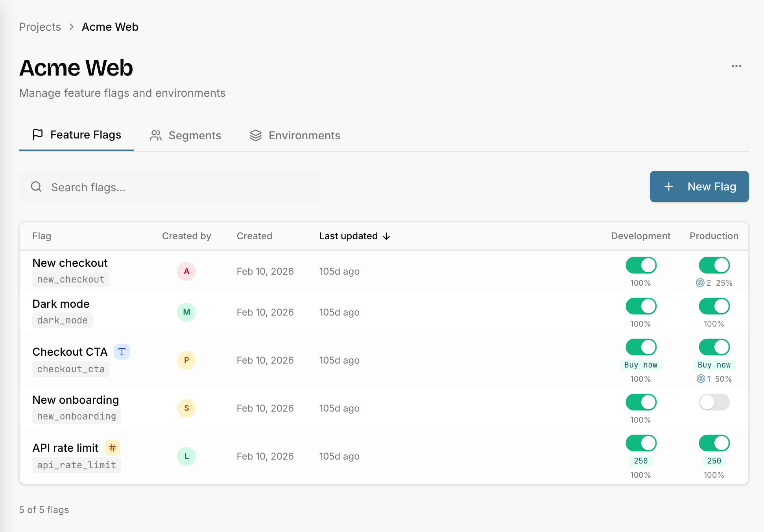Click avatar P for Checkout CTA creator
Screen dimensions: 764x532
pyautogui.click(x=186, y=360)
